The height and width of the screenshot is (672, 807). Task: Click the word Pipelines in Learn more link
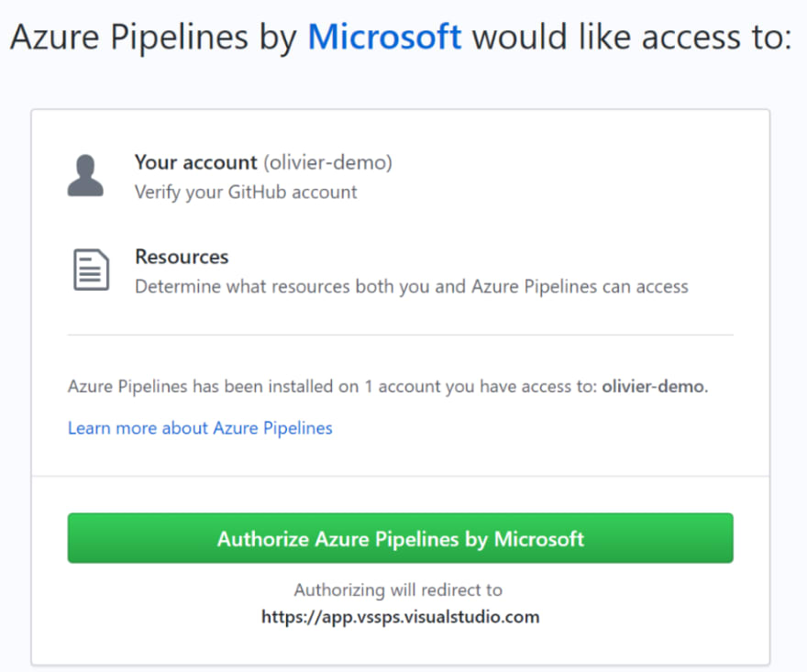pyautogui.click(x=298, y=428)
